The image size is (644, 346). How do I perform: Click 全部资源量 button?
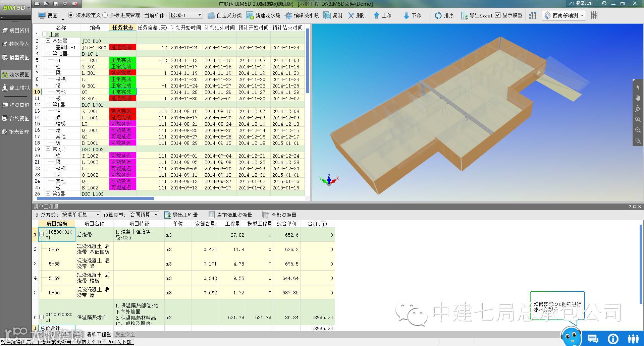point(280,215)
